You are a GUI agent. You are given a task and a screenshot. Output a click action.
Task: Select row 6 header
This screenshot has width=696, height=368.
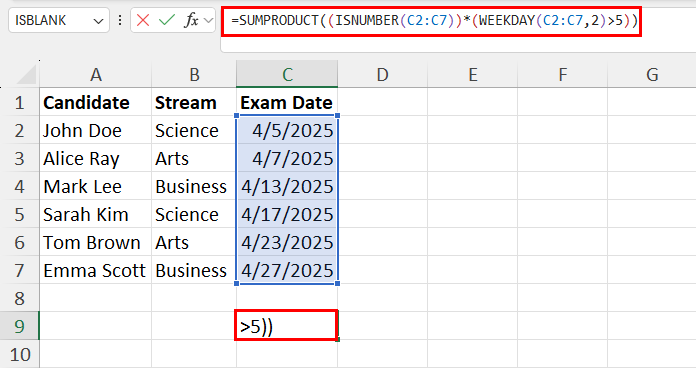point(20,242)
